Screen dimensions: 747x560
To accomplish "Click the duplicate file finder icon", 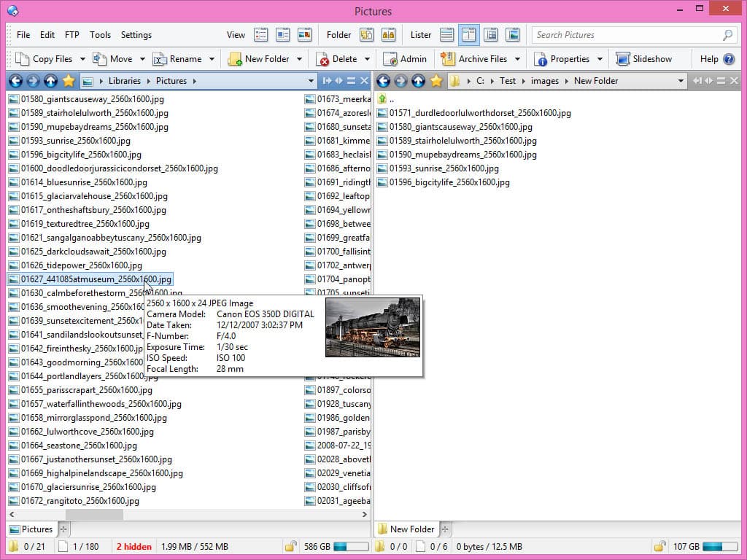I will [366, 35].
